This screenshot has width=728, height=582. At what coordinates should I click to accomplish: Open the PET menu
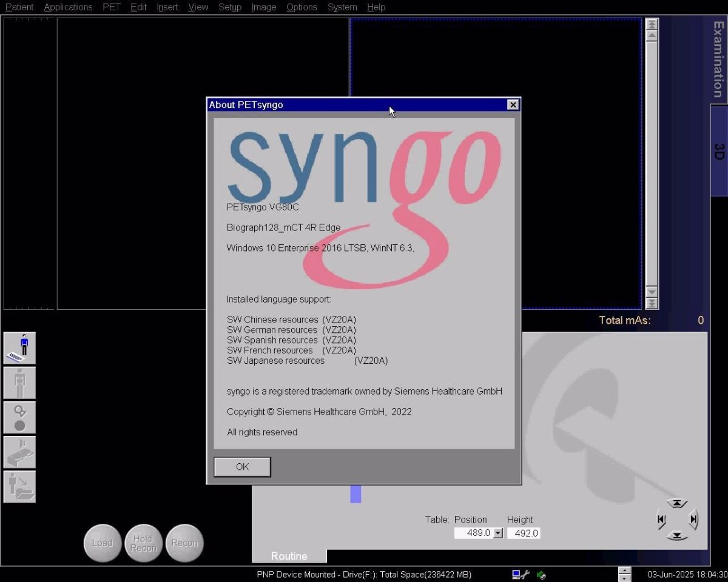pos(112,7)
